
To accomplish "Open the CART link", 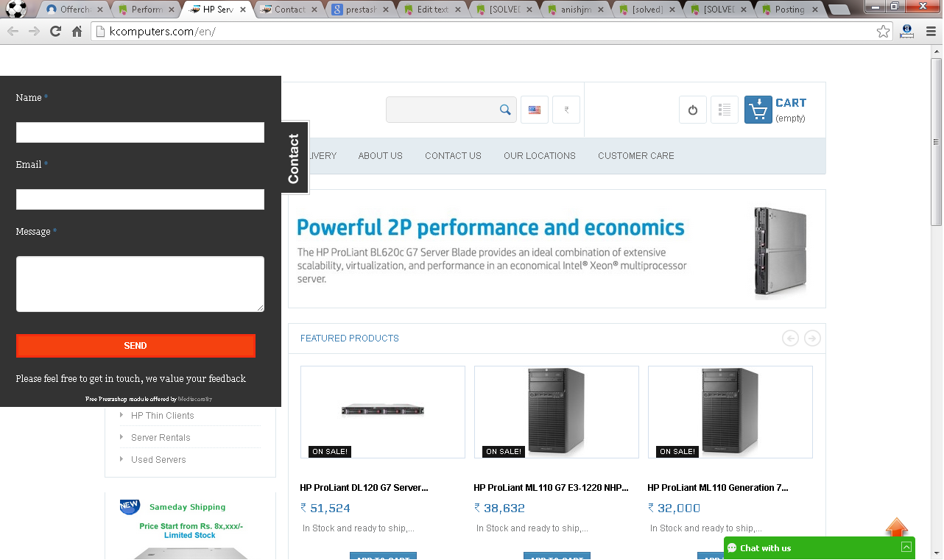I will click(791, 103).
